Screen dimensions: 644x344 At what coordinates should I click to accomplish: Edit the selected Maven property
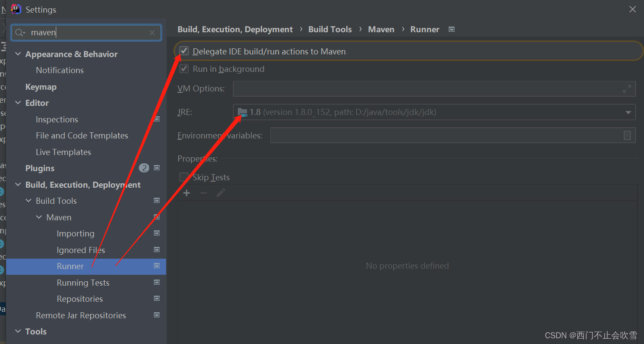(x=221, y=193)
